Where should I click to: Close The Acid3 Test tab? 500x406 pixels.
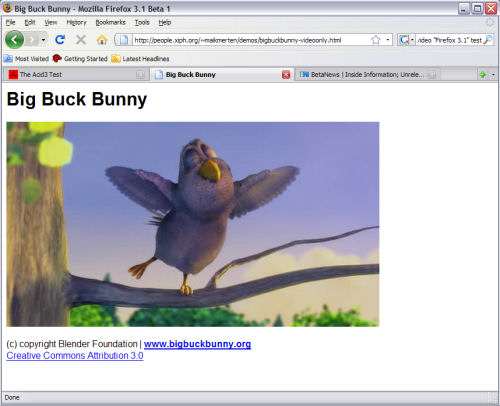(140, 75)
